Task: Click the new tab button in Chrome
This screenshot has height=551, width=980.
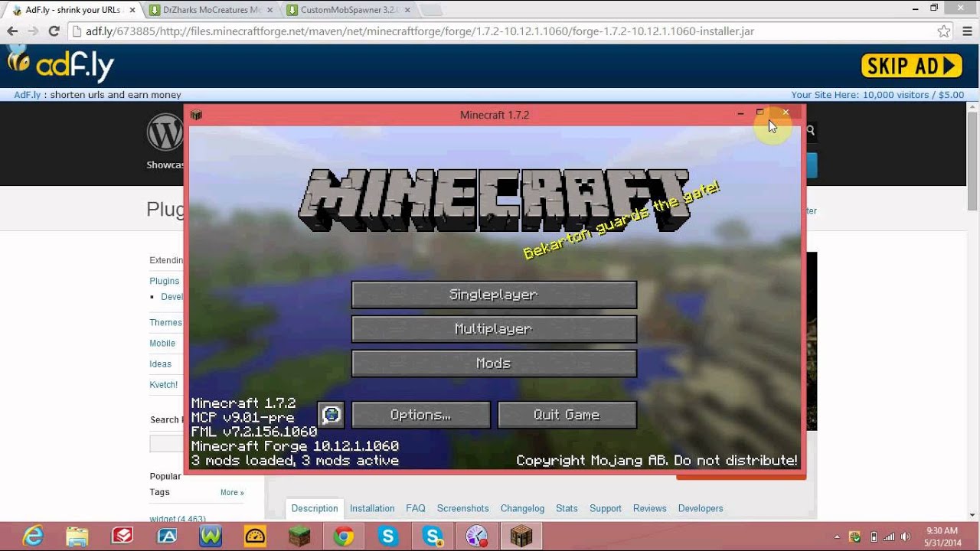Action: pyautogui.click(x=431, y=10)
